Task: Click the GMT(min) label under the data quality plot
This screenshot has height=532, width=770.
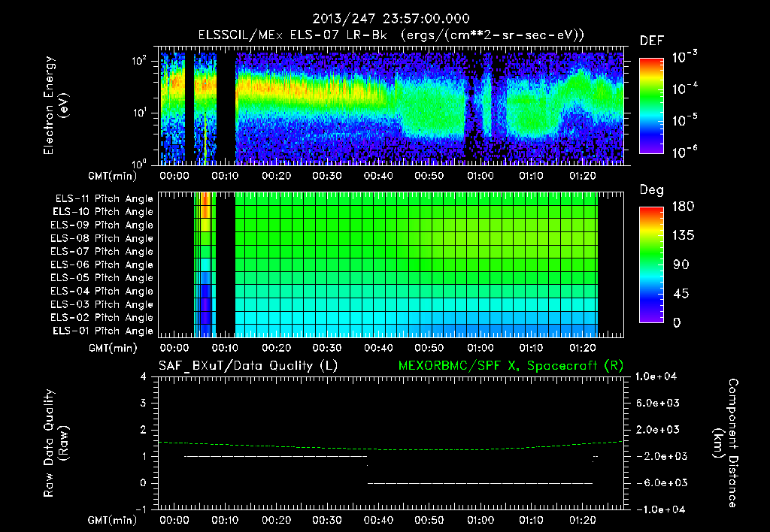Action: [113, 521]
